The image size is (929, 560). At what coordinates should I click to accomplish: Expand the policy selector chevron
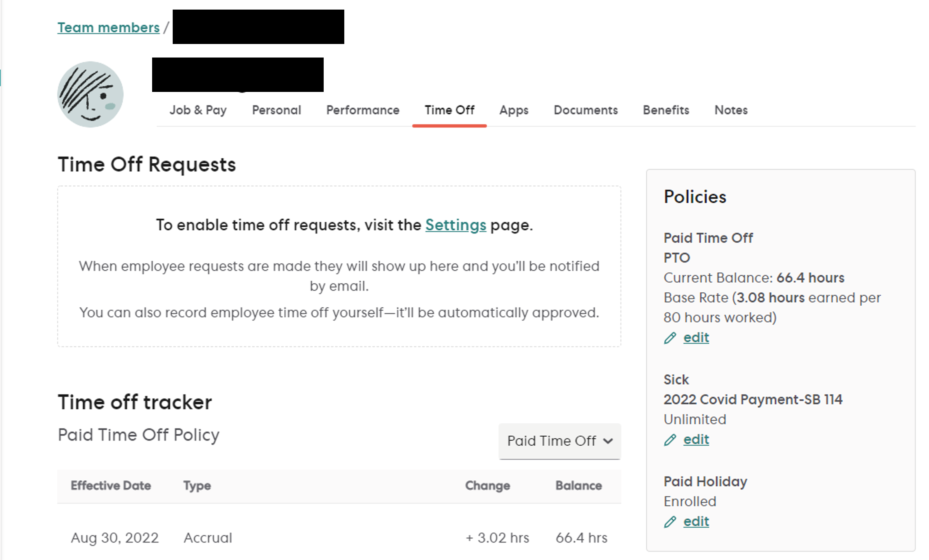[x=608, y=441]
